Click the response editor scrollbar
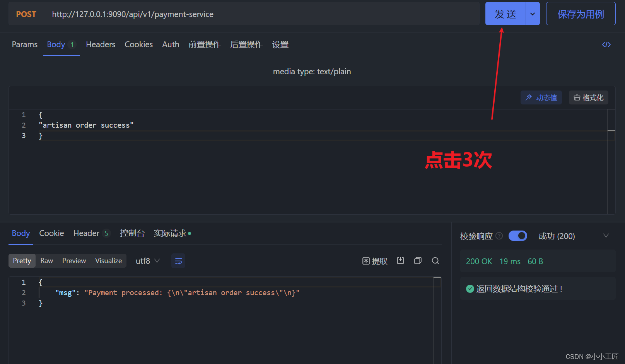625x364 pixels. pyautogui.click(x=437, y=320)
